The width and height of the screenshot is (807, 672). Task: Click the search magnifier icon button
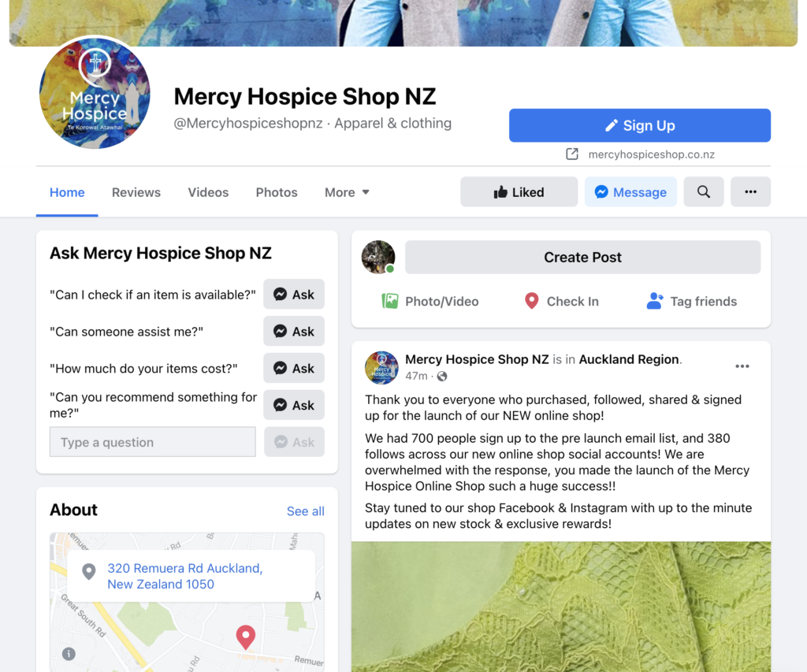pyautogui.click(x=703, y=192)
